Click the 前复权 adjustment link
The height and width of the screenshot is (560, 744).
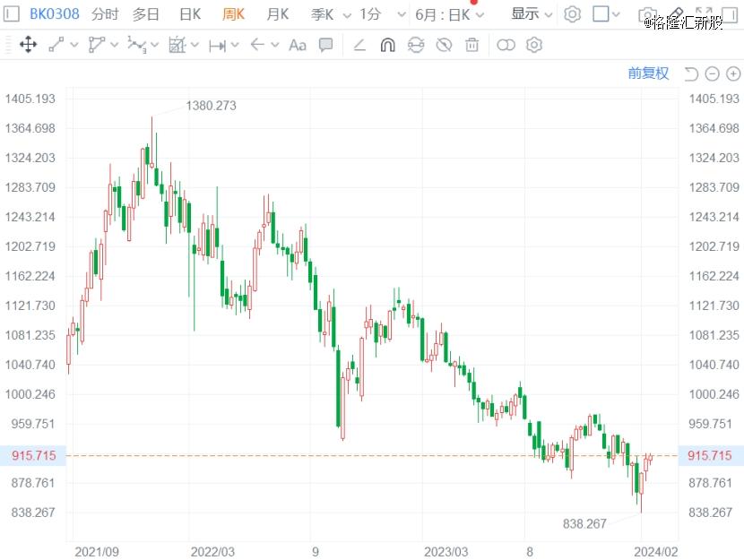coord(648,73)
